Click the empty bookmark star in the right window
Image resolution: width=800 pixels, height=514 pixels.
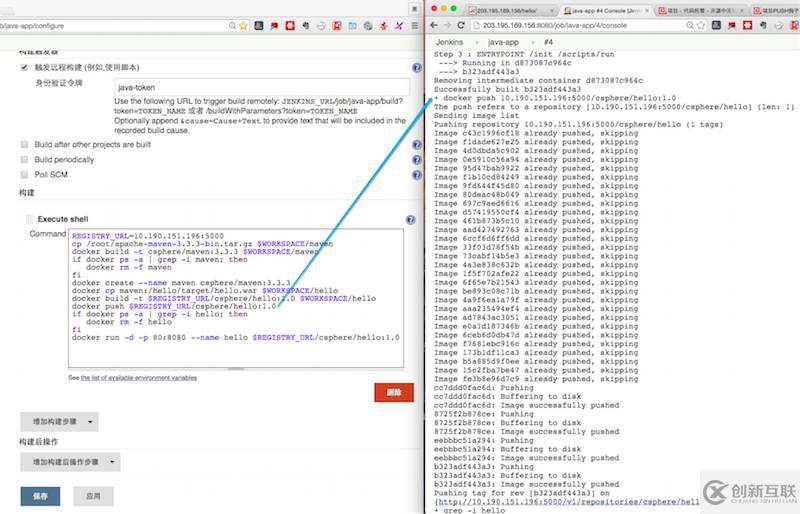coord(701,25)
